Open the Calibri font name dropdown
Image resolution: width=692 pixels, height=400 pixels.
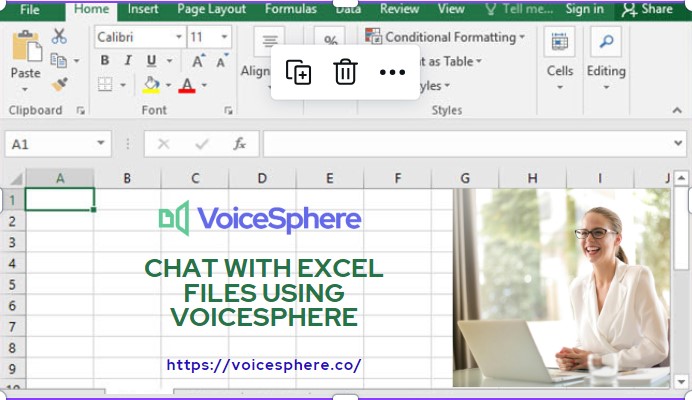point(179,37)
